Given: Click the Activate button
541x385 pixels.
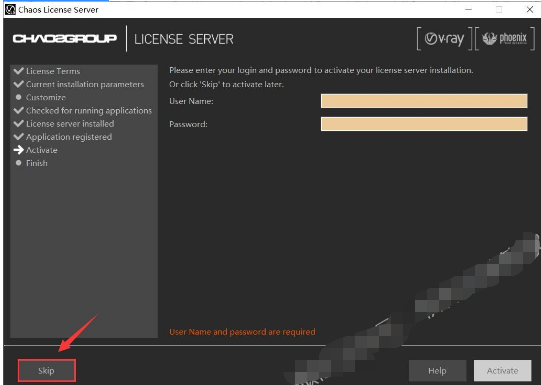Looking at the screenshot, I should click(502, 371).
